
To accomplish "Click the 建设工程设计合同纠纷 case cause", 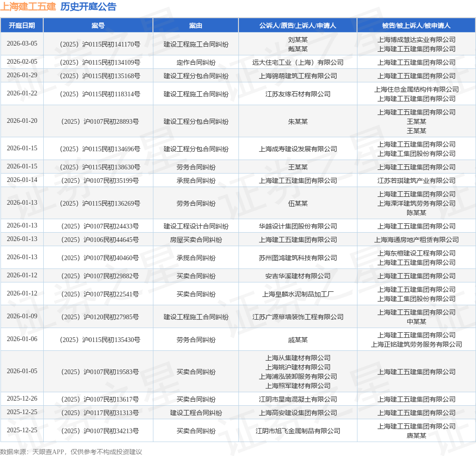I will pyautogui.click(x=196, y=226).
